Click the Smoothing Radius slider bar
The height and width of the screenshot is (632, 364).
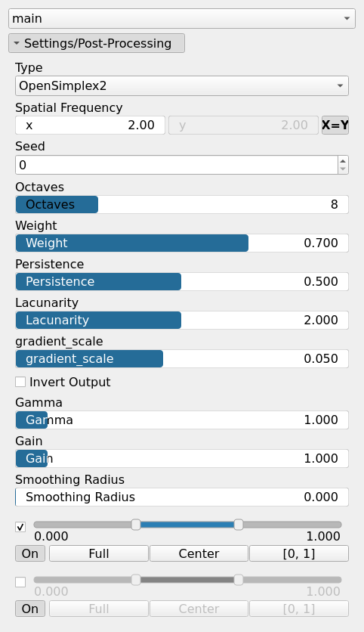tap(181, 497)
